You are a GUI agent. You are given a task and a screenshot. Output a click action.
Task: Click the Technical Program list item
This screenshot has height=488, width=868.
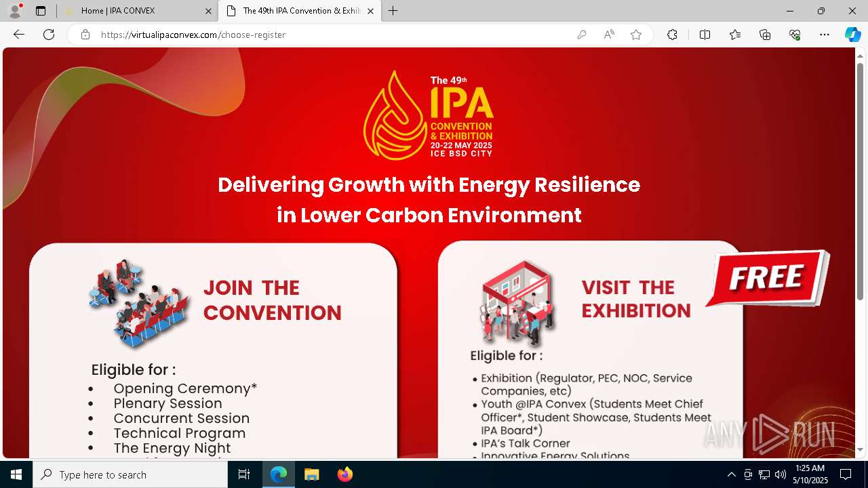179,433
